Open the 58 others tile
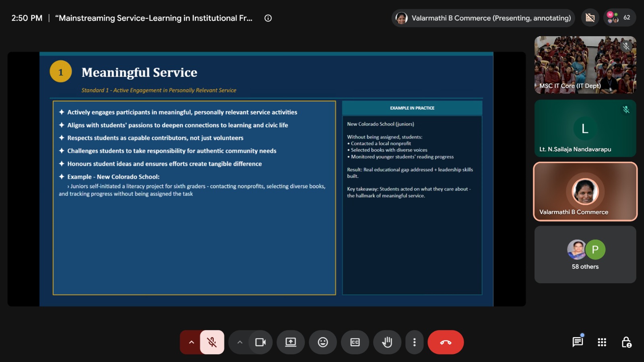This screenshot has width=644, height=362. click(585, 255)
